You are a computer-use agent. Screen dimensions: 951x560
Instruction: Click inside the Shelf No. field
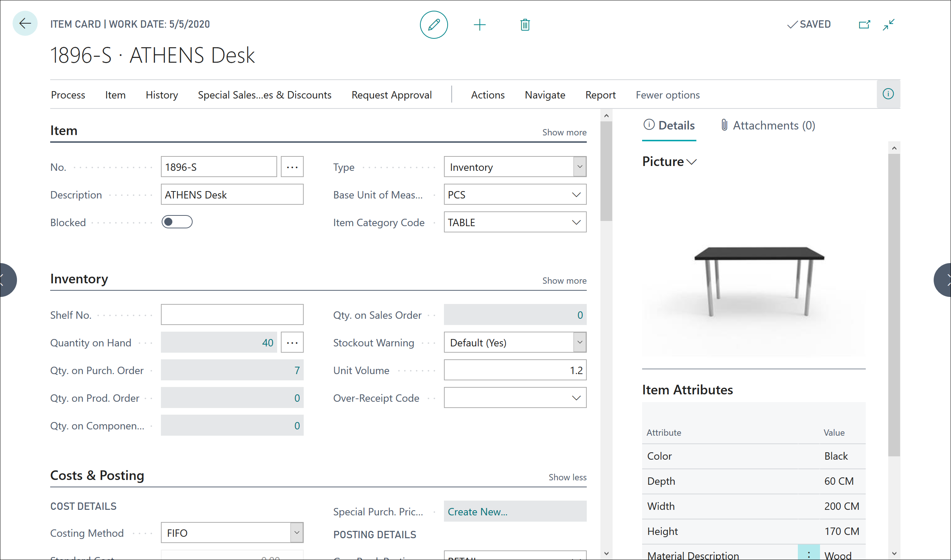(232, 314)
